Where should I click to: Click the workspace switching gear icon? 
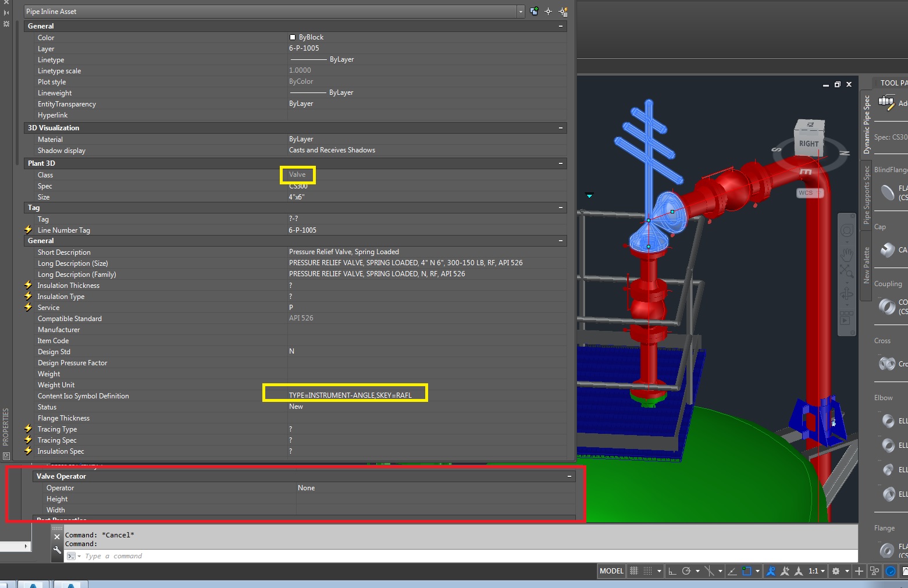tap(836, 571)
